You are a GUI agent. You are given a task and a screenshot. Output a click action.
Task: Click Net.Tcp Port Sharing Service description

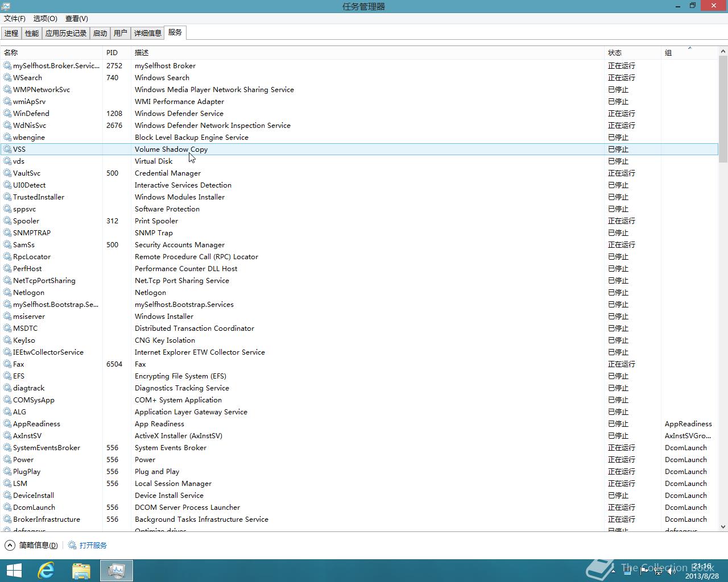(x=182, y=281)
